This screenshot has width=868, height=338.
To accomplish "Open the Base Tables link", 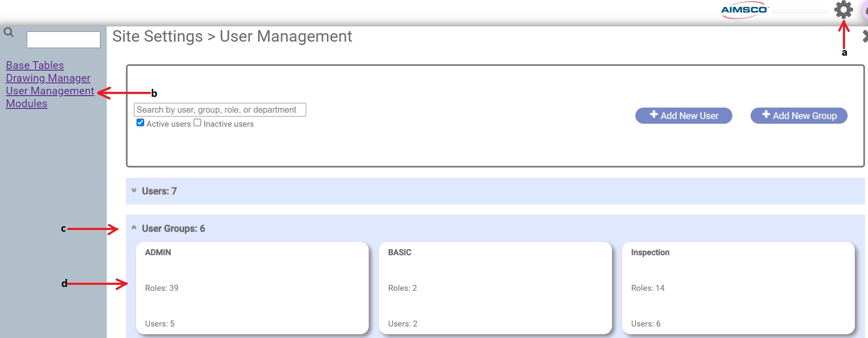I will point(35,65).
